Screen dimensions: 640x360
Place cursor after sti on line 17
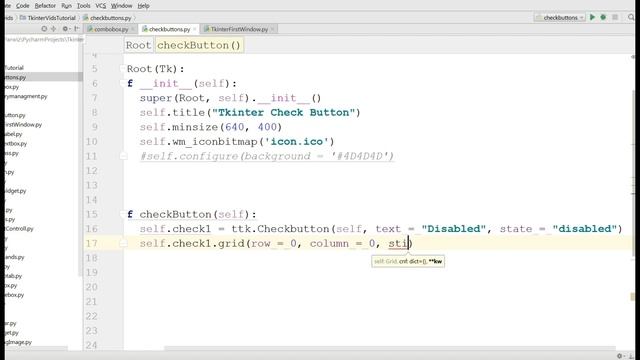tap(408, 244)
